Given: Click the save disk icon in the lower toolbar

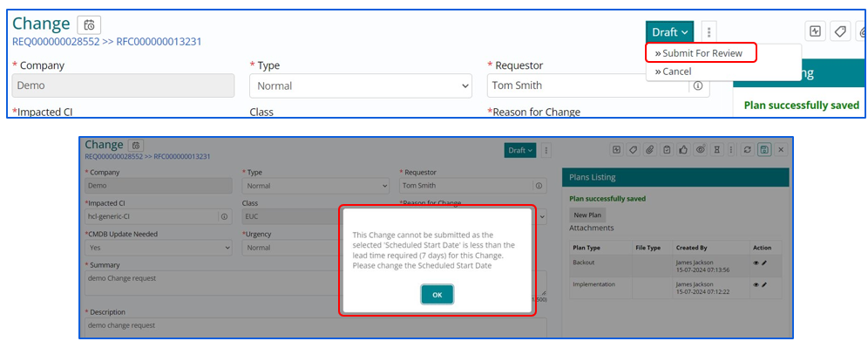Looking at the screenshot, I should tap(764, 150).
